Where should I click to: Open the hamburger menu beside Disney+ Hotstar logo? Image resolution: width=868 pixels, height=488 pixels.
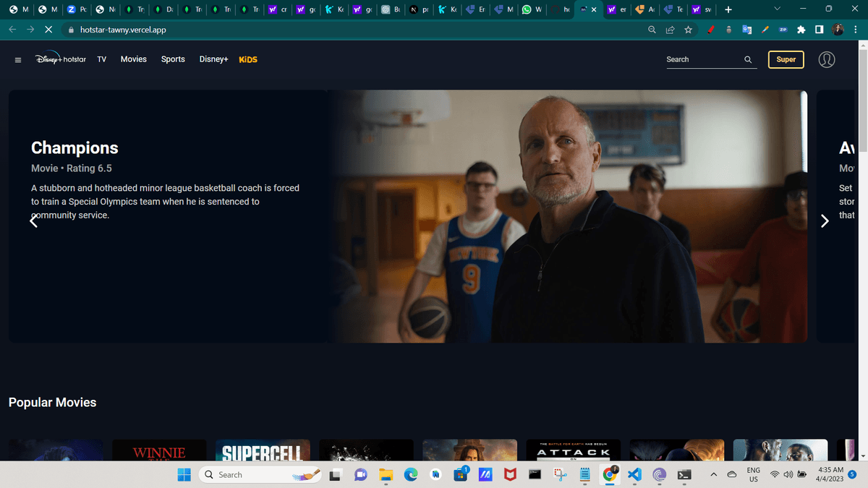(x=18, y=59)
